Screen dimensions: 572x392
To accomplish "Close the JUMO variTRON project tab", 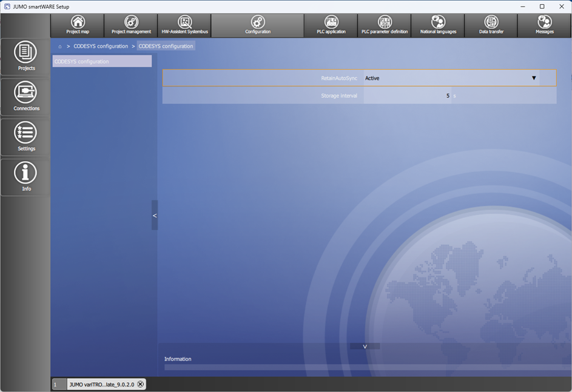I will pos(140,384).
